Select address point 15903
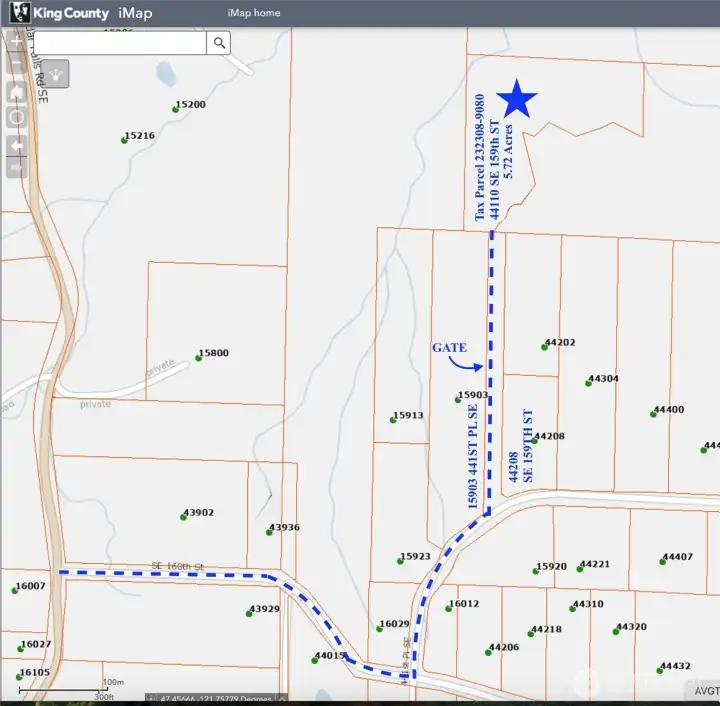 point(458,399)
